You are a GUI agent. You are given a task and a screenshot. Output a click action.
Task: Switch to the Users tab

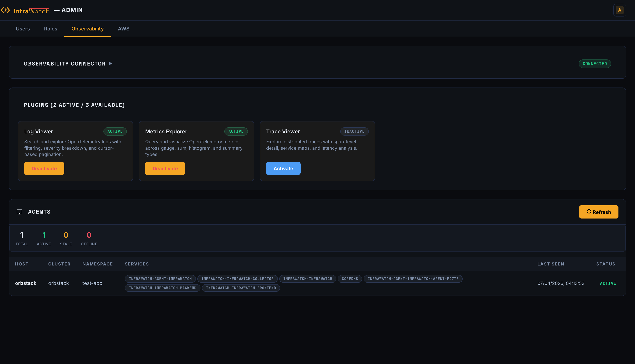pyautogui.click(x=23, y=28)
